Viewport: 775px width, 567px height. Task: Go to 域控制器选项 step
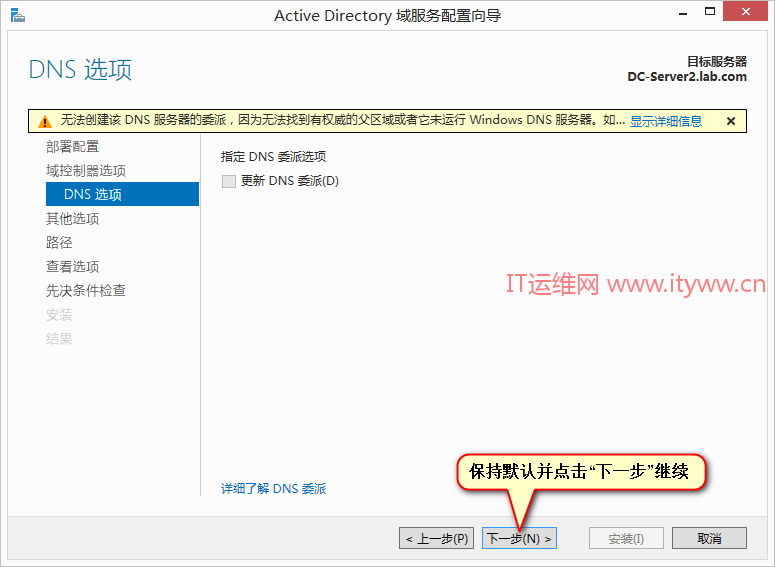coord(86,171)
